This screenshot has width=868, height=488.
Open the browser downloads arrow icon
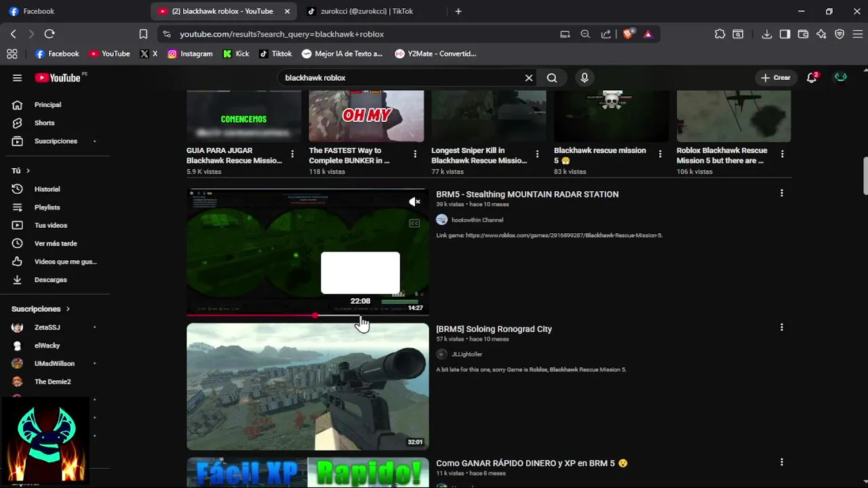click(767, 34)
